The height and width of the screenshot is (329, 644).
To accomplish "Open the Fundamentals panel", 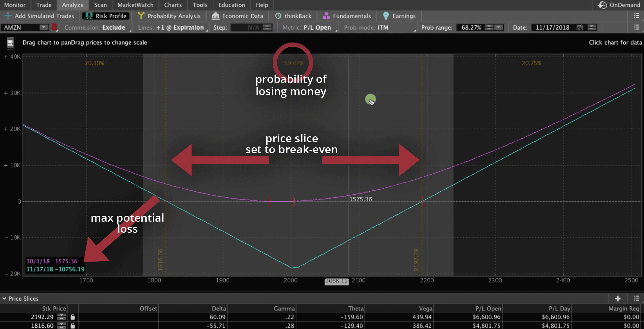I will [326, 16].
